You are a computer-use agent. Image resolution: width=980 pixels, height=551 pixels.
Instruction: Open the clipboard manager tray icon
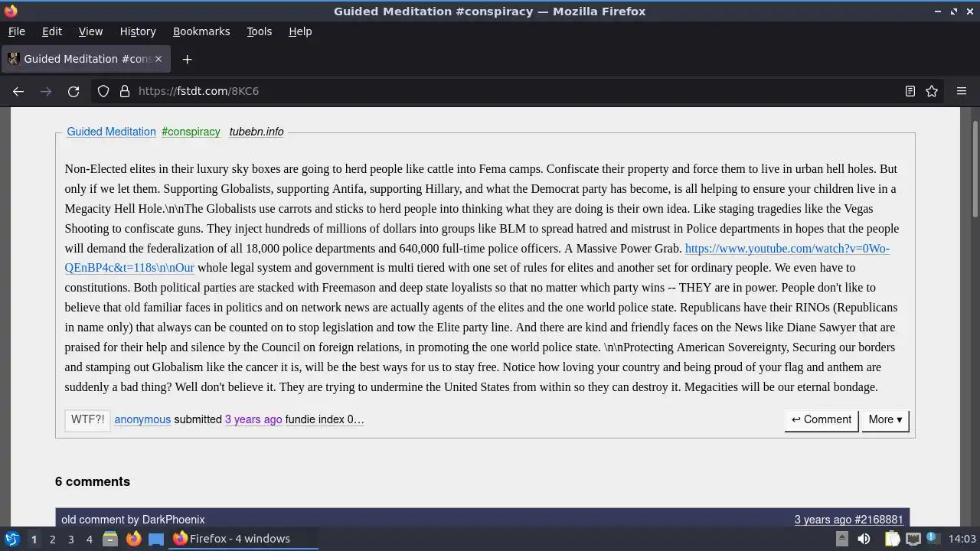click(892, 539)
